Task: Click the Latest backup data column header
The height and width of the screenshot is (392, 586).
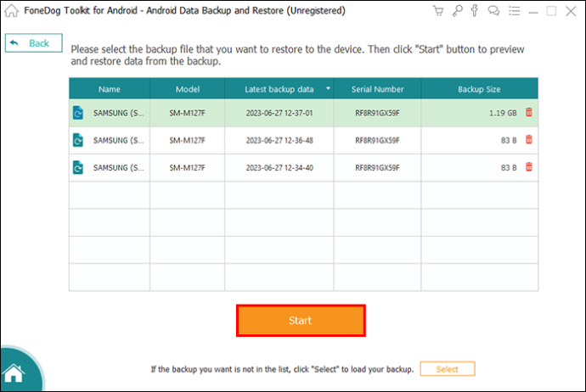Action: pyautogui.click(x=279, y=89)
